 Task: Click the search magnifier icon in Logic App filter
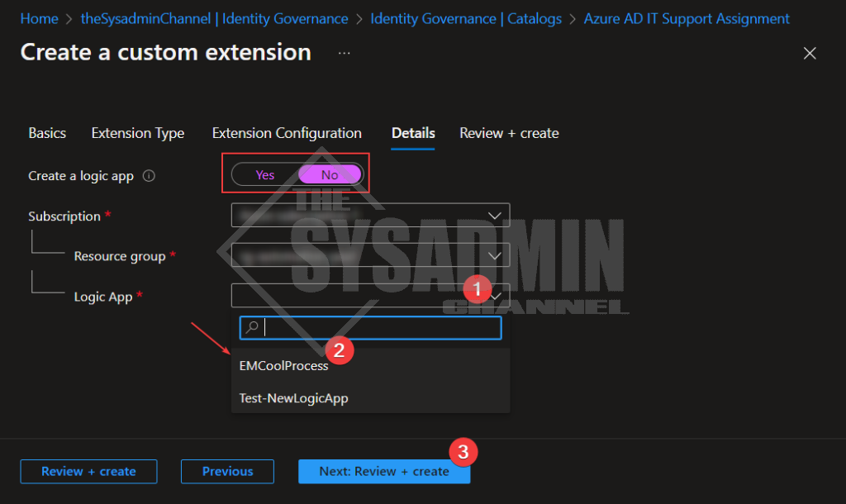[x=252, y=327]
